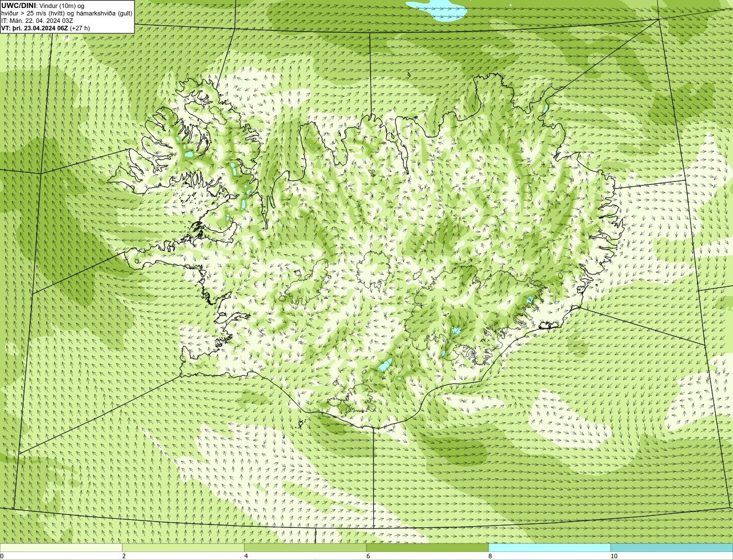Click the "4" tick label on color scale
This screenshot has height=560, width=733.
pos(246,556)
